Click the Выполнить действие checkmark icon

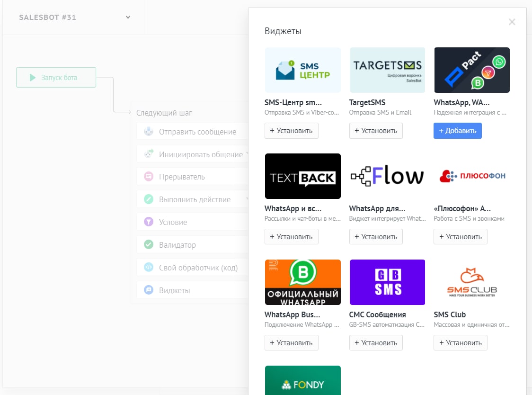tap(149, 199)
